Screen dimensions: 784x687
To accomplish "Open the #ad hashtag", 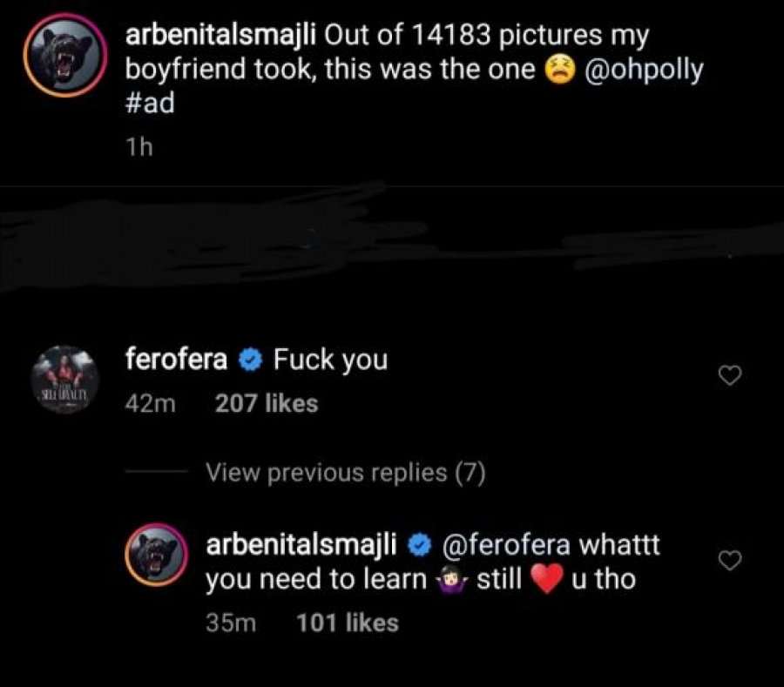I will [151, 104].
